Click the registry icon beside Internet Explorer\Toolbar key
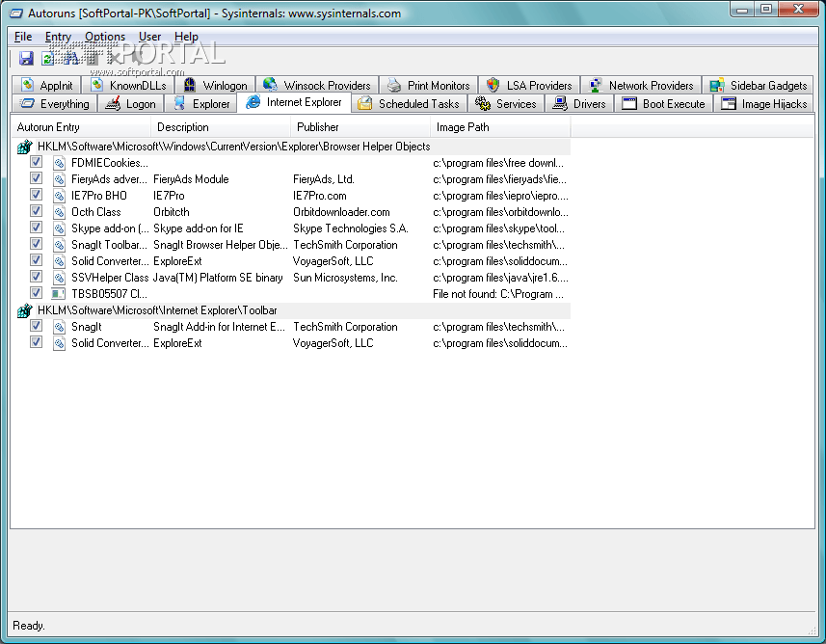826x644 pixels. (x=25, y=311)
